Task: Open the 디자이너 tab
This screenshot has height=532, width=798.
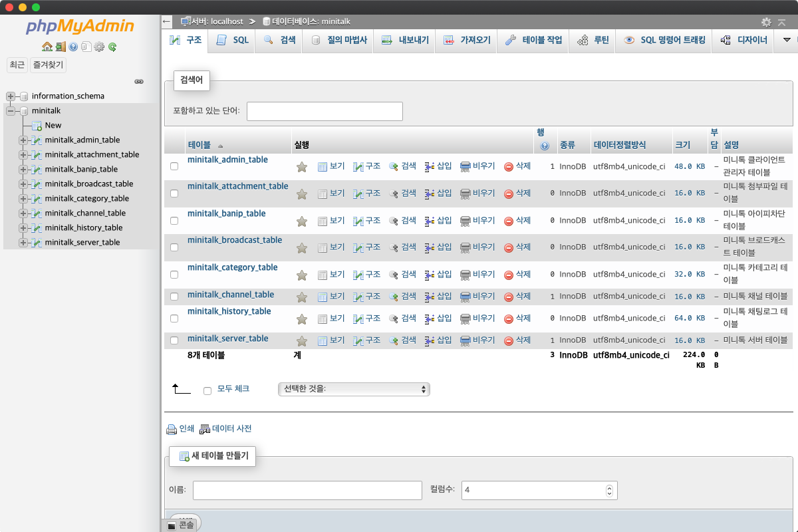Action: tap(743, 41)
